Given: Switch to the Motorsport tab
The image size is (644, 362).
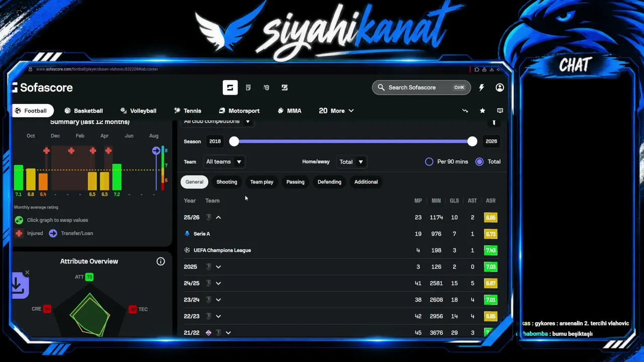Looking at the screenshot, I should [239, 111].
